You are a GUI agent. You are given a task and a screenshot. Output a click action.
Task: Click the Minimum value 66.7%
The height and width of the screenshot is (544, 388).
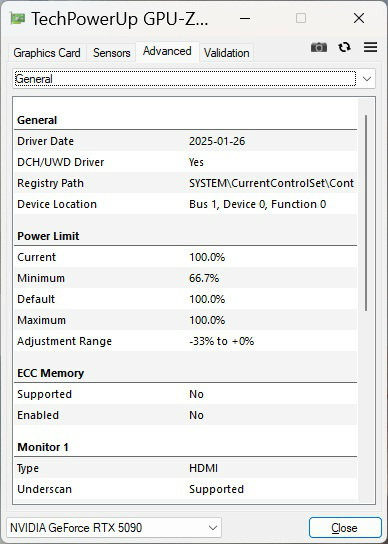[x=204, y=278]
